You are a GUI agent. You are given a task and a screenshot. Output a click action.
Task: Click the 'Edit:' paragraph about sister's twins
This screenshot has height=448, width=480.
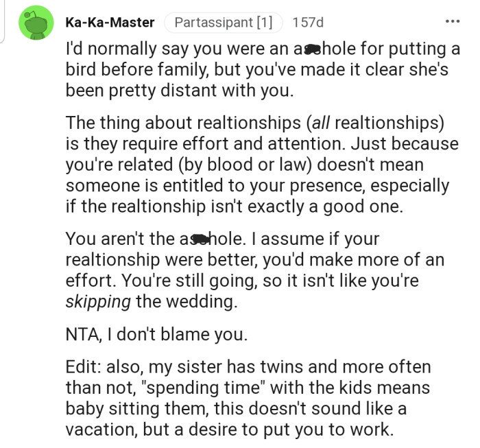point(247,398)
